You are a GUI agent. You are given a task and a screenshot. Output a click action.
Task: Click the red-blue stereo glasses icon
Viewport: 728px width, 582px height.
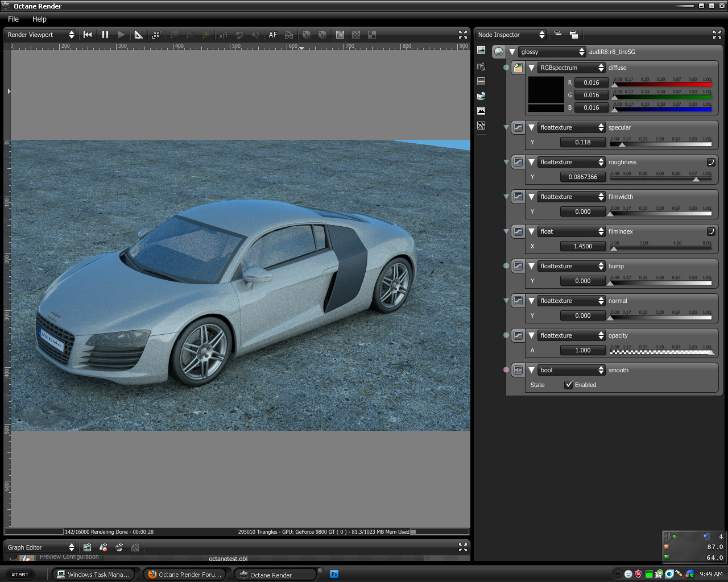click(x=289, y=35)
